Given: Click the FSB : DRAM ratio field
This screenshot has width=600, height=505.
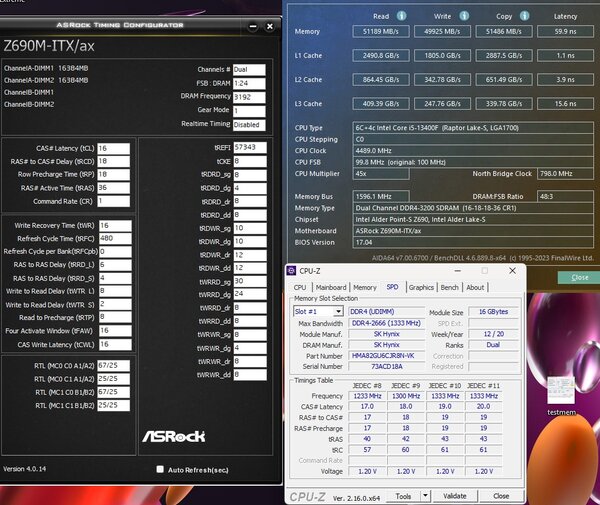Looking at the screenshot, I should [249, 83].
